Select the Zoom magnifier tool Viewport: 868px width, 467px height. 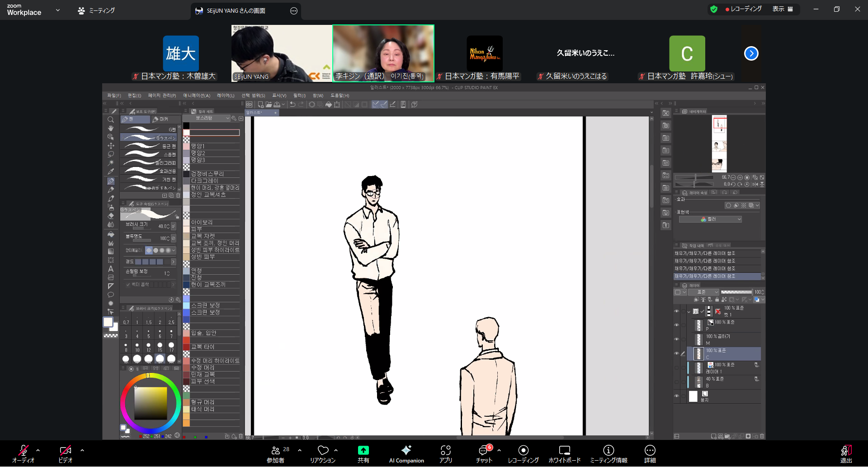[x=111, y=120]
